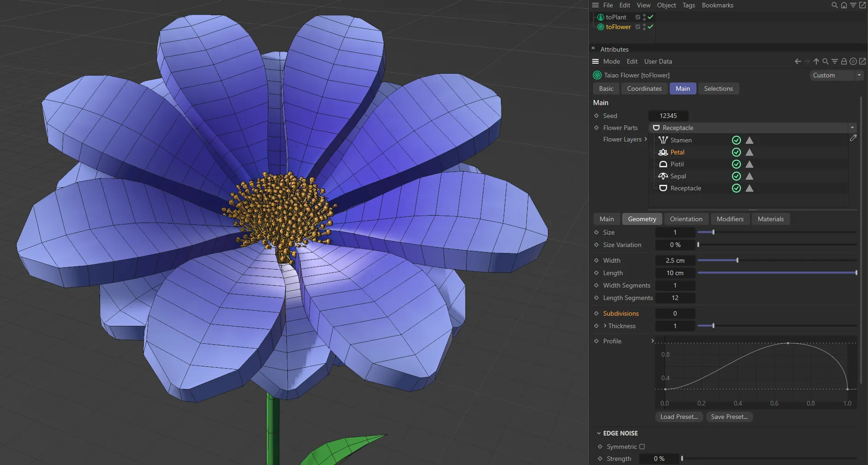Expand the Flower Layers section
The image size is (868, 465).
(645, 139)
